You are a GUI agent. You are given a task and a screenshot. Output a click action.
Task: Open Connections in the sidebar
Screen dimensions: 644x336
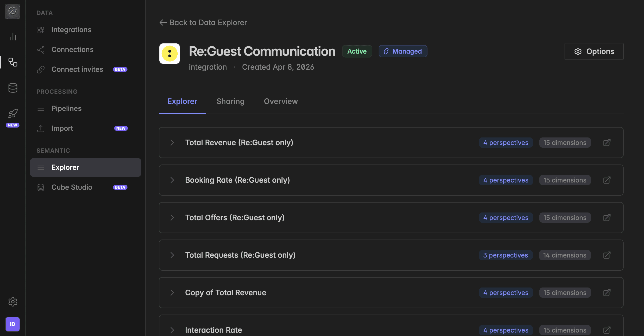tap(86, 50)
